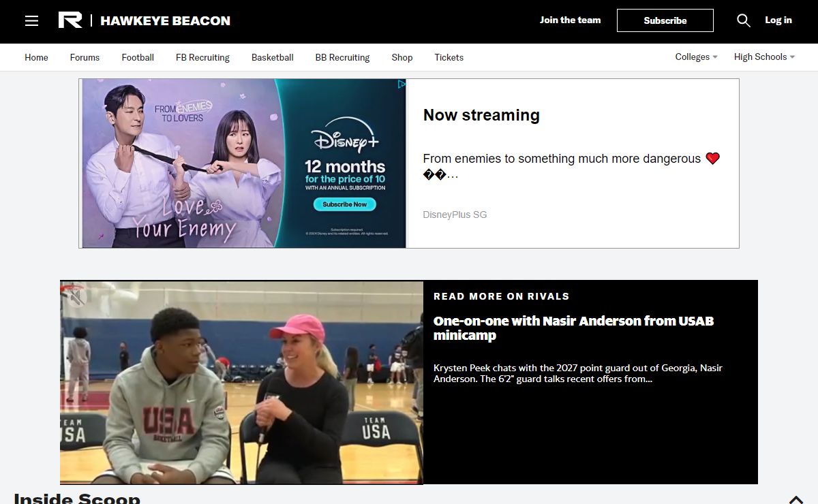The image size is (818, 504).
Task: Expand the Colleges dropdown
Action: [x=696, y=57]
